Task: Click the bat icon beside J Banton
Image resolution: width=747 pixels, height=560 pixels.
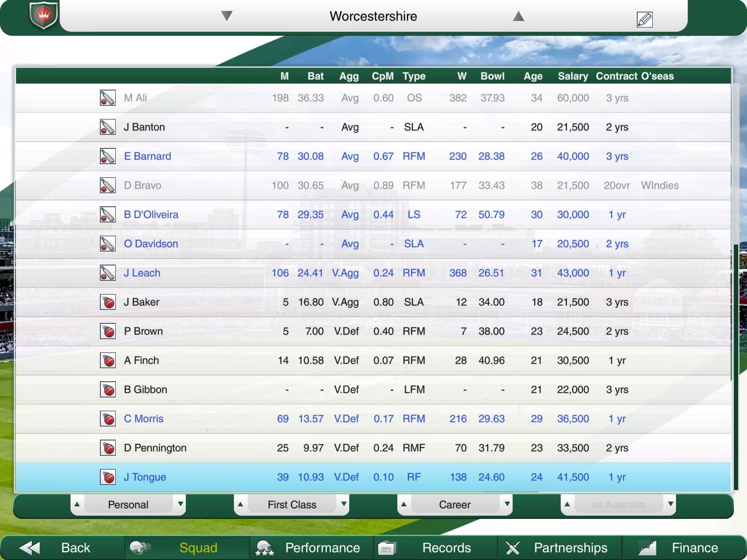Action: [108, 127]
